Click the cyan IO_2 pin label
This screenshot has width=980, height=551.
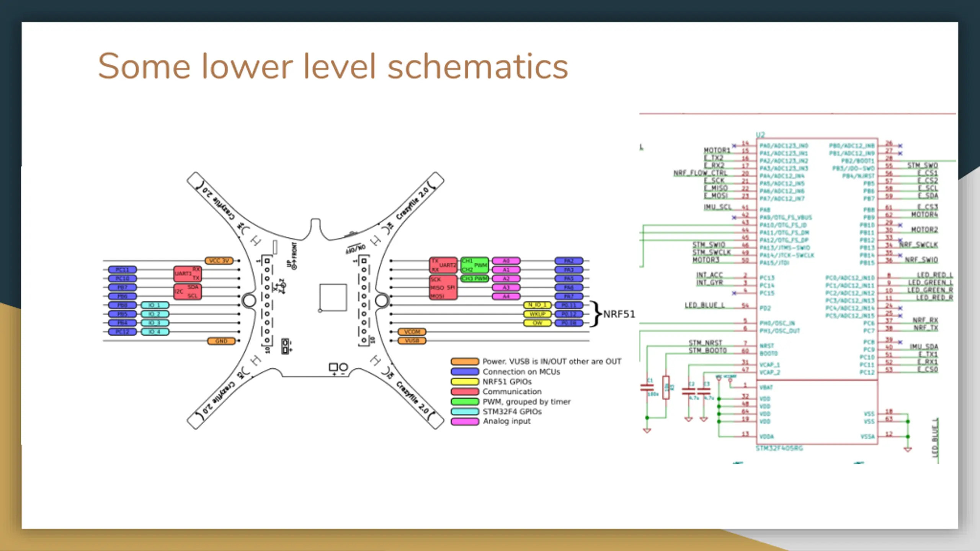(x=155, y=314)
